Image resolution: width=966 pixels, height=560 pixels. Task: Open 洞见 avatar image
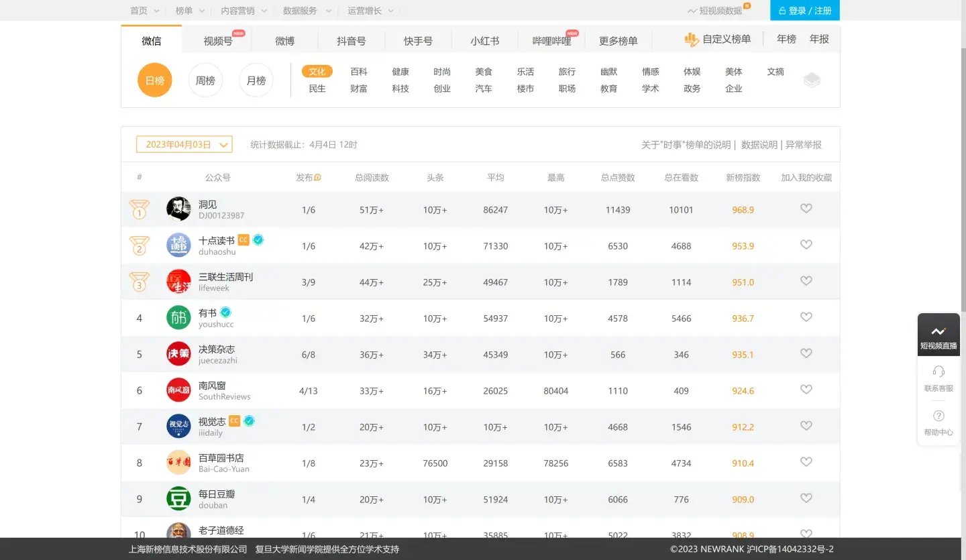[x=178, y=209]
